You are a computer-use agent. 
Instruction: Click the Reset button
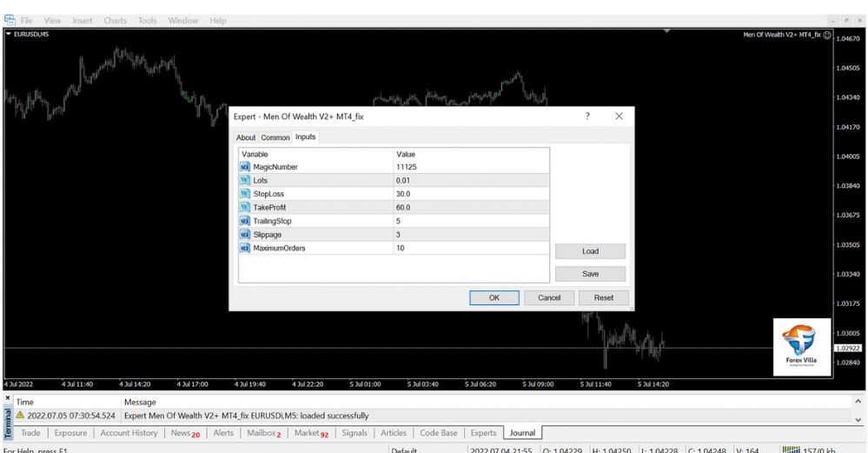pyautogui.click(x=603, y=298)
